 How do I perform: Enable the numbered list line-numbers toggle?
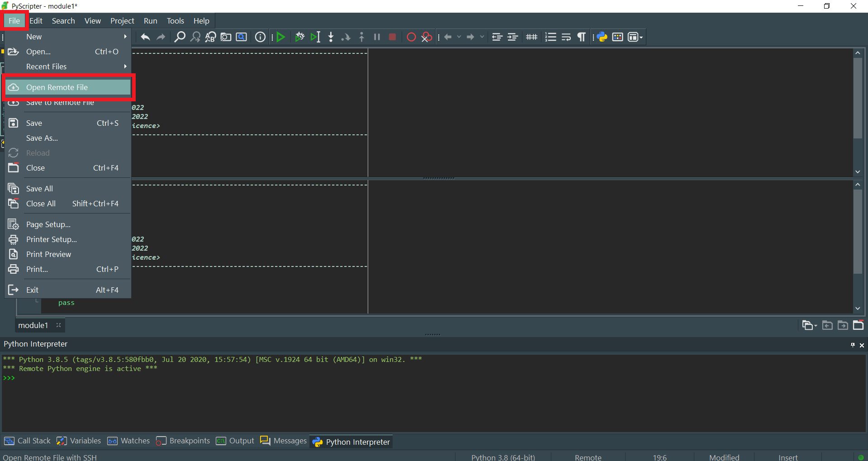tap(550, 37)
